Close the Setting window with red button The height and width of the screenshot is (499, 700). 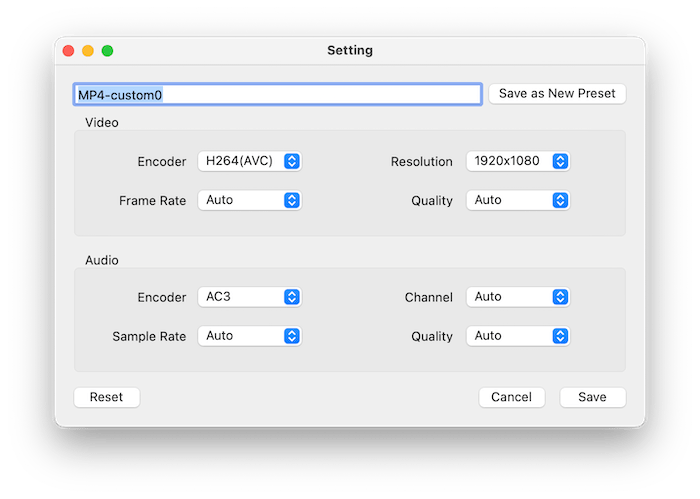coord(69,50)
